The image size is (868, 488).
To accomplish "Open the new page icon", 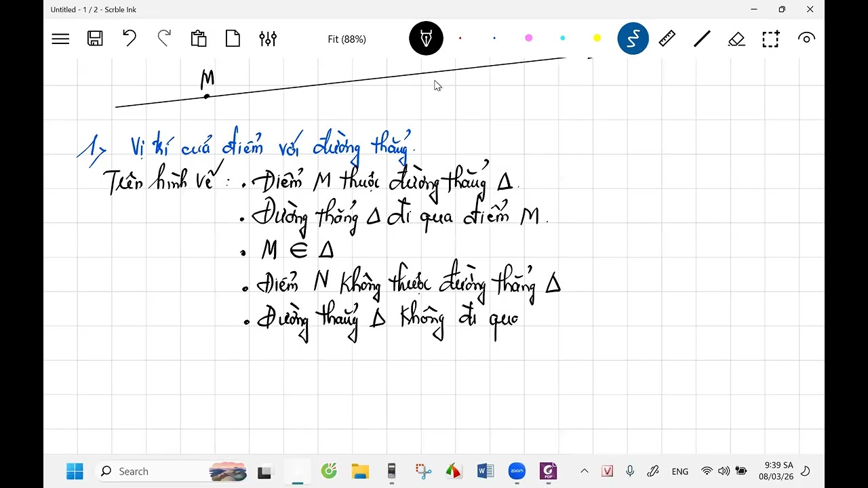I will click(x=233, y=39).
